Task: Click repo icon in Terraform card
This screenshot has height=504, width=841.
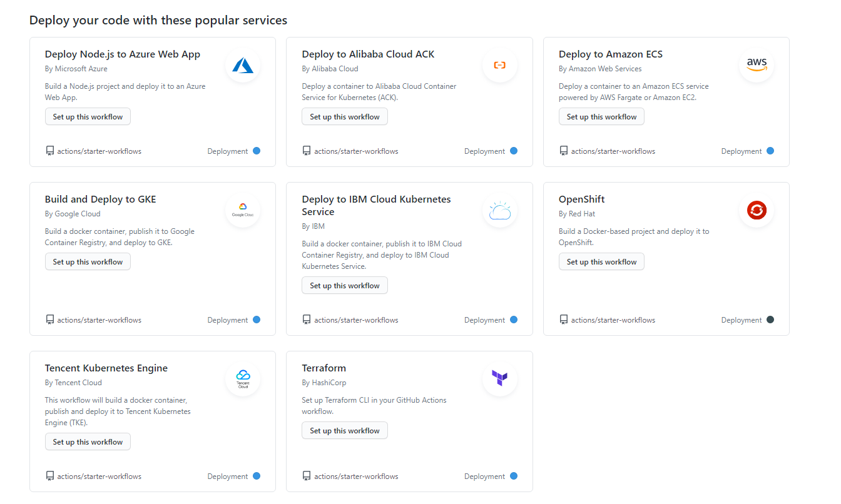Action: [307, 476]
